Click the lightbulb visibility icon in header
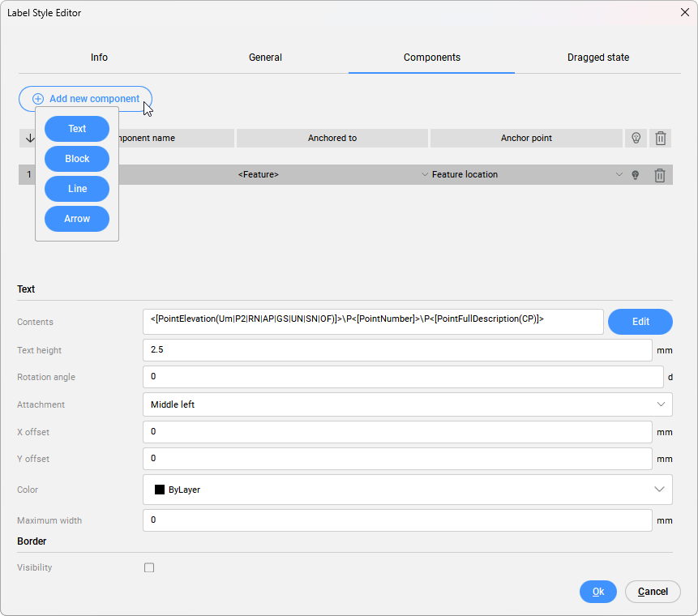The image size is (698, 616). coord(636,138)
